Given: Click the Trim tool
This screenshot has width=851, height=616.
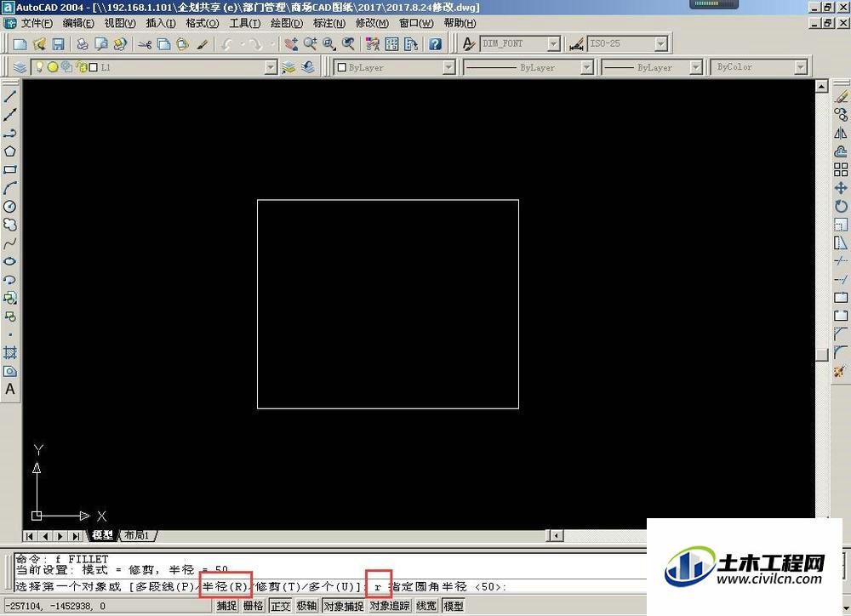Looking at the screenshot, I should 841,261.
